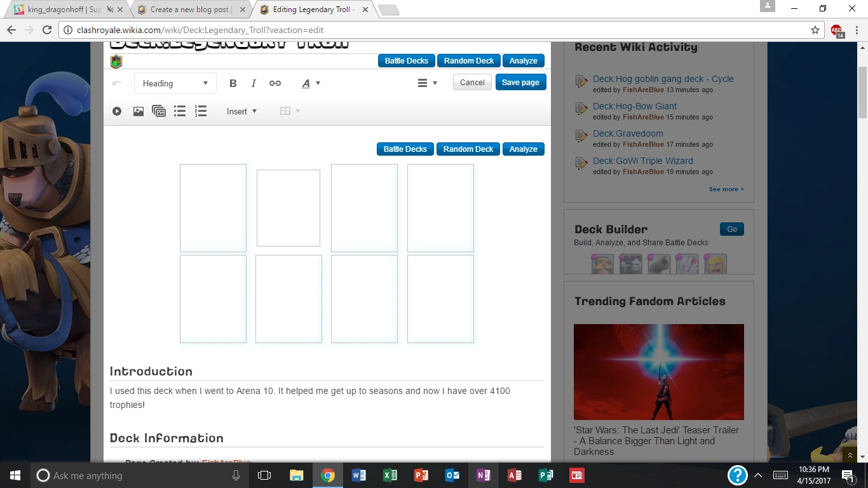The height and width of the screenshot is (488, 868).
Task: Toggle italic formatting
Action: coord(254,83)
